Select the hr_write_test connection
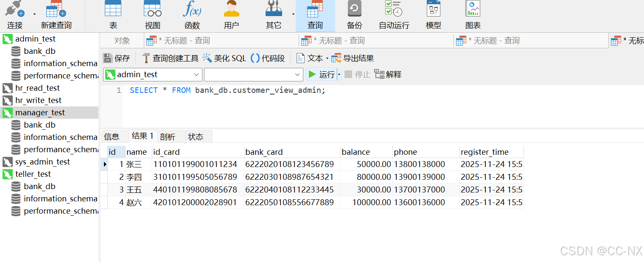The height and width of the screenshot is (262, 644). 38,100
